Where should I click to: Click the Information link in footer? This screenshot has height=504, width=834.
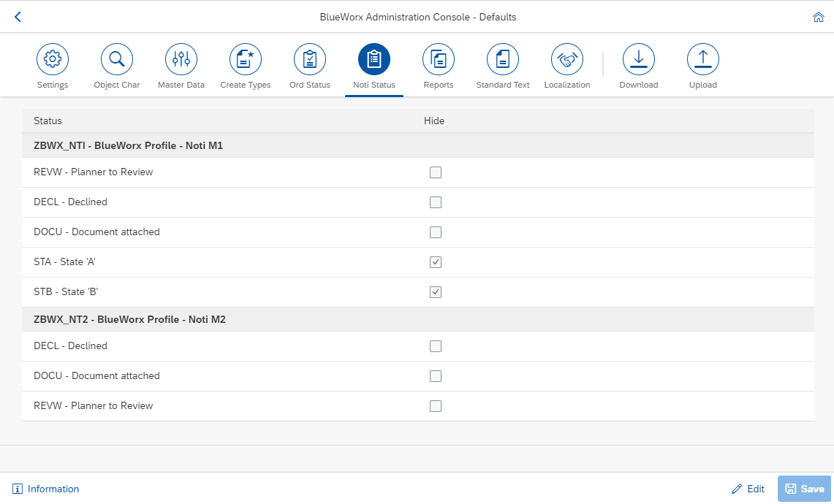point(46,489)
